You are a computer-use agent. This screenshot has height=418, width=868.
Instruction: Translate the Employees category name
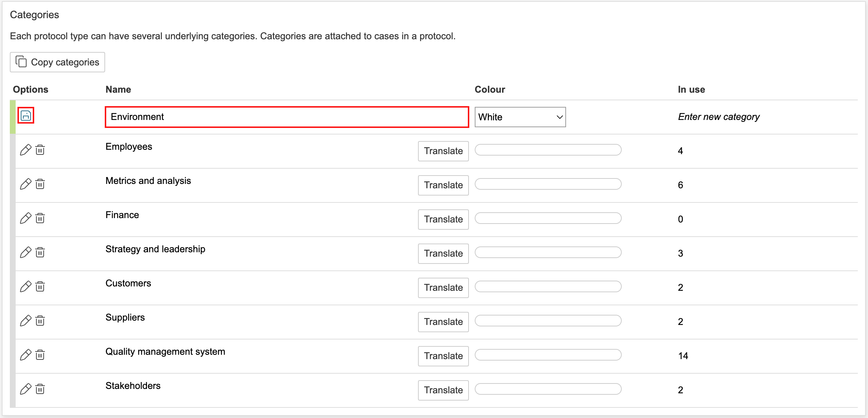[443, 151]
